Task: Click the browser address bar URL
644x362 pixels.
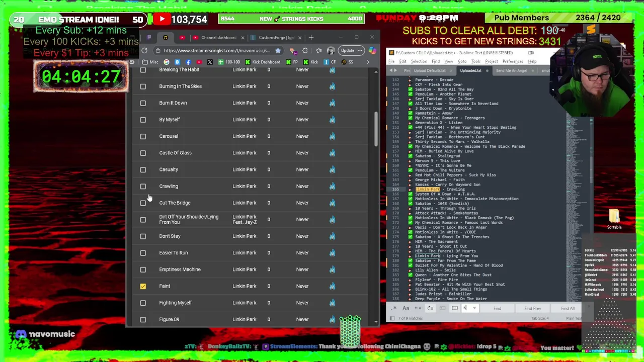Action: coord(217,50)
